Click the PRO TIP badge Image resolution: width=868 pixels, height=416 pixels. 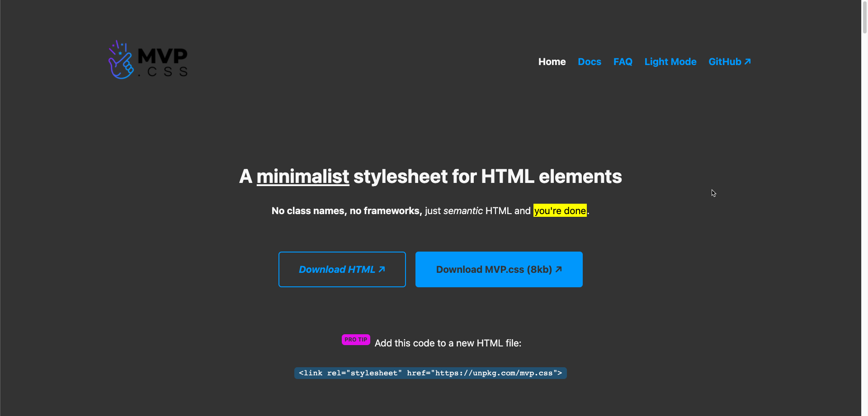pyautogui.click(x=356, y=340)
